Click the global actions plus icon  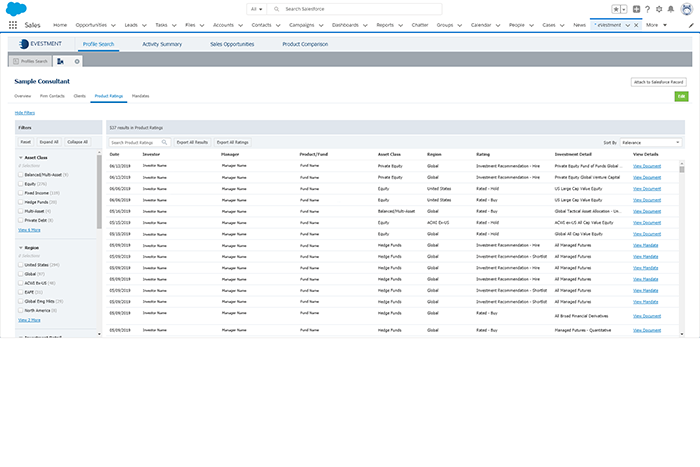click(x=636, y=8)
